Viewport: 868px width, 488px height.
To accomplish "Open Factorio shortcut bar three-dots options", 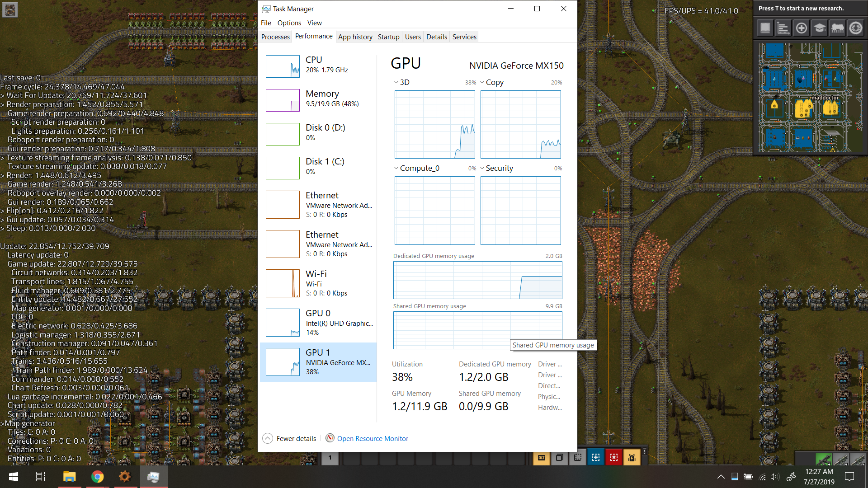I will point(645,452).
